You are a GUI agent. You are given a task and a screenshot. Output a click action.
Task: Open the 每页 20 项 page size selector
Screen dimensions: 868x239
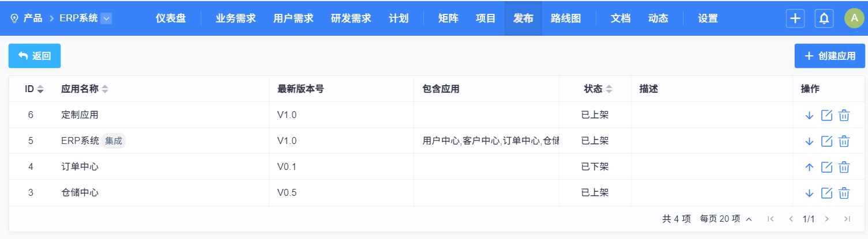pyautogui.click(x=726, y=219)
